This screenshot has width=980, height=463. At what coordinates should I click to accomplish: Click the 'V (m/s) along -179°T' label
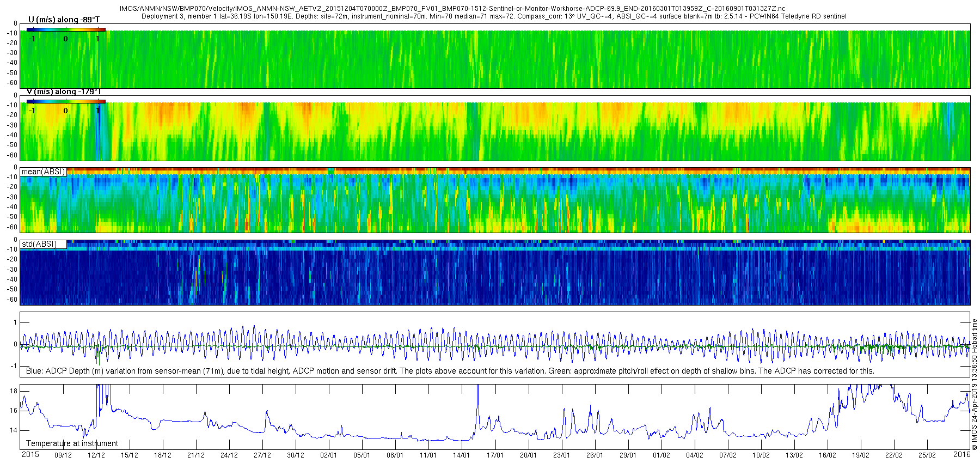64,92
